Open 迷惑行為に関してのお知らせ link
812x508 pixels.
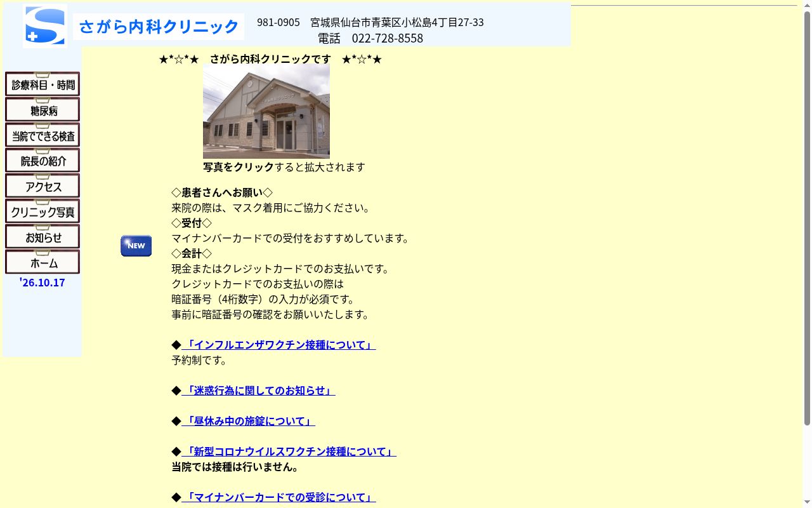[x=258, y=391]
